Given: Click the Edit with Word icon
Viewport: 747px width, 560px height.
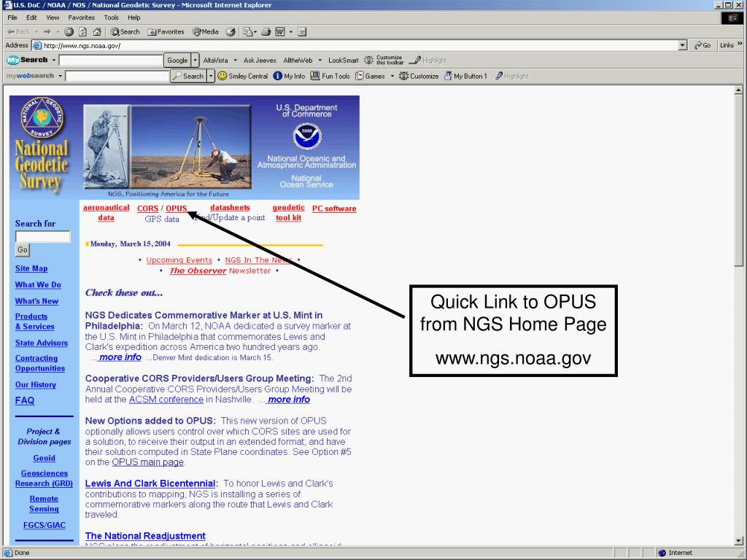Looking at the screenshot, I should tap(280, 32).
